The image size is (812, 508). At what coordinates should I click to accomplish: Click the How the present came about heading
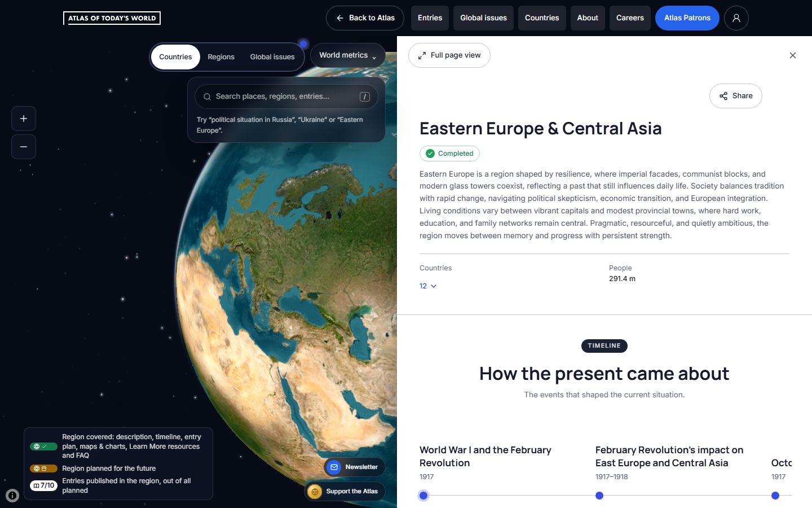click(604, 374)
